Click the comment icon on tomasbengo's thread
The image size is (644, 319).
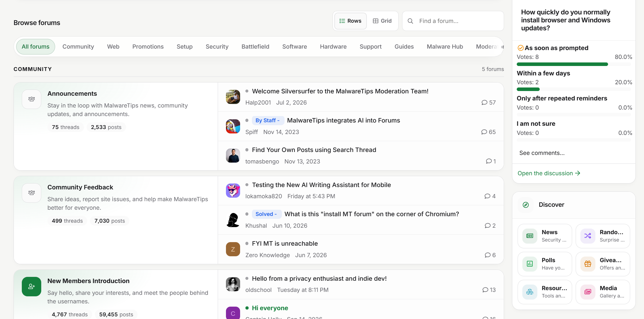[x=489, y=161]
